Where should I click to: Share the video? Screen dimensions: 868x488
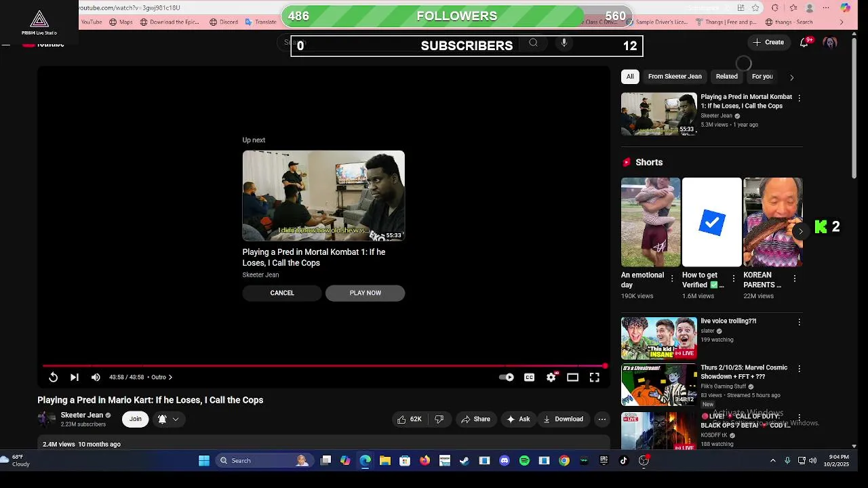coord(475,420)
